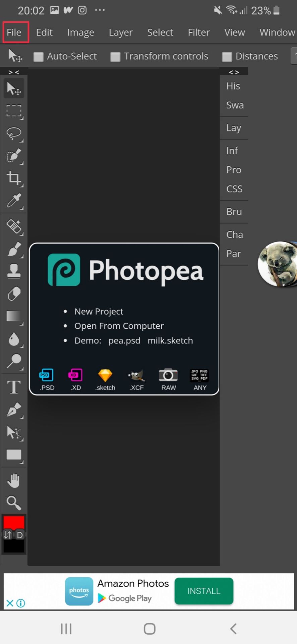Open the Layers (Lay) panel
Screen dimensions: 297x644
click(x=234, y=128)
